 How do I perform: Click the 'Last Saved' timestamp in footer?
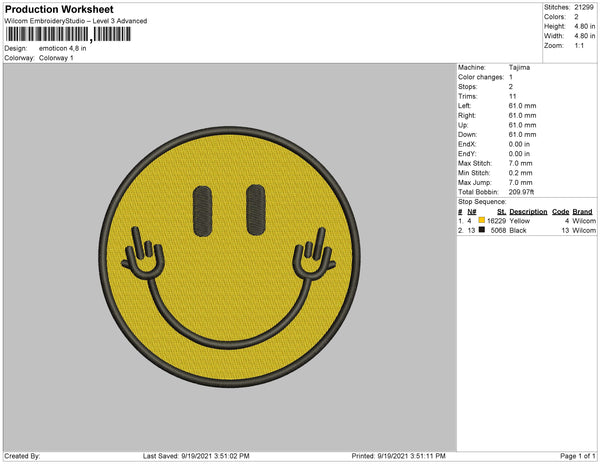tap(196, 456)
